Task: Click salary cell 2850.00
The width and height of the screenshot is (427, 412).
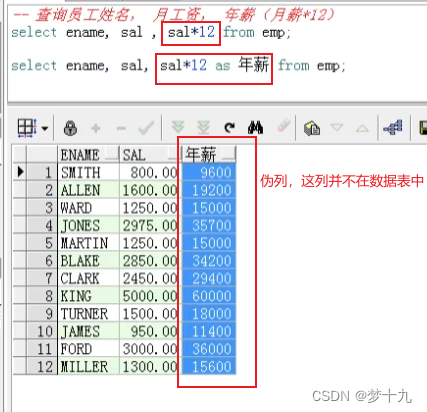Action: click(x=149, y=261)
